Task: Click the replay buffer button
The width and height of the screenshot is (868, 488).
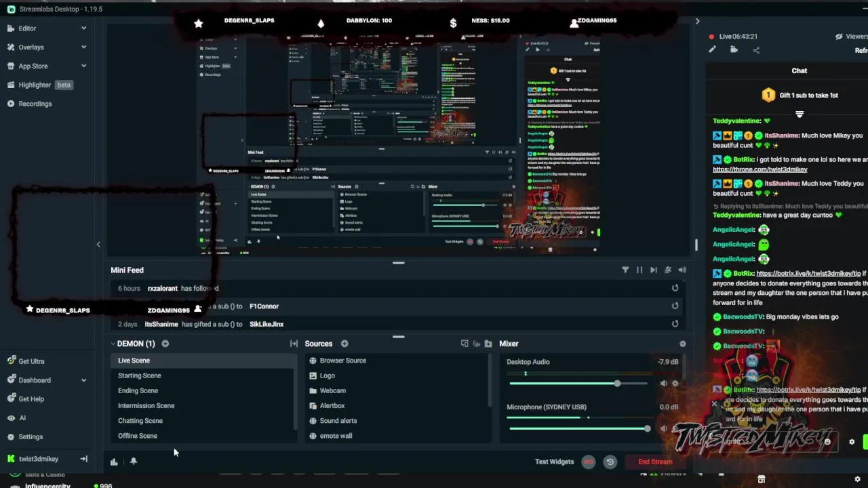Action: (610, 462)
